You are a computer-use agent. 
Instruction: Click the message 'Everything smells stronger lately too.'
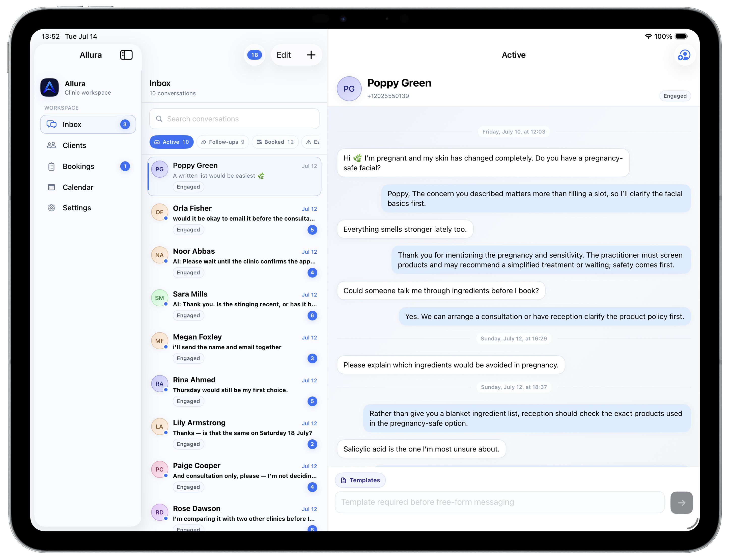click(405, 229)
